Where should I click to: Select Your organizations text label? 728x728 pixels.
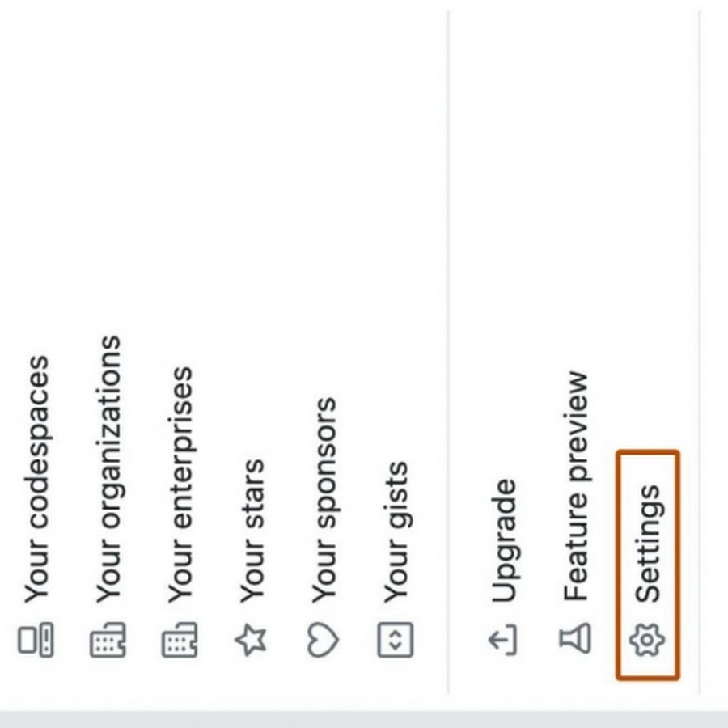coord(108,469)
